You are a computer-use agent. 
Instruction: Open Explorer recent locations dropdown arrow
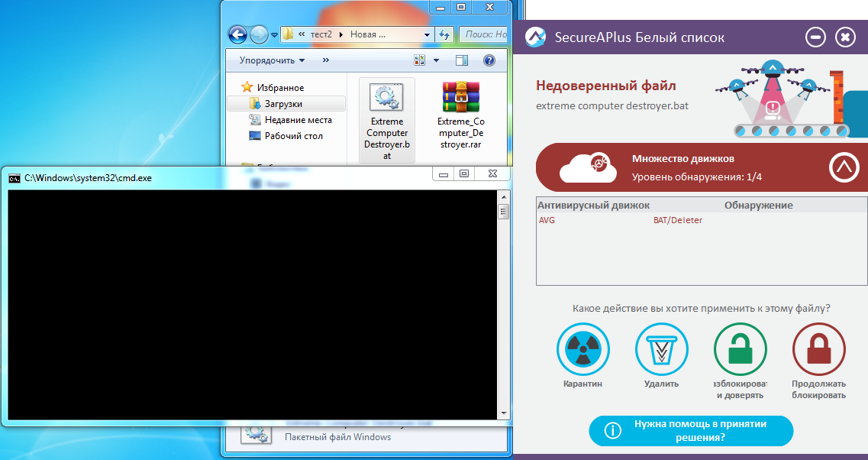tap(274, 35)
